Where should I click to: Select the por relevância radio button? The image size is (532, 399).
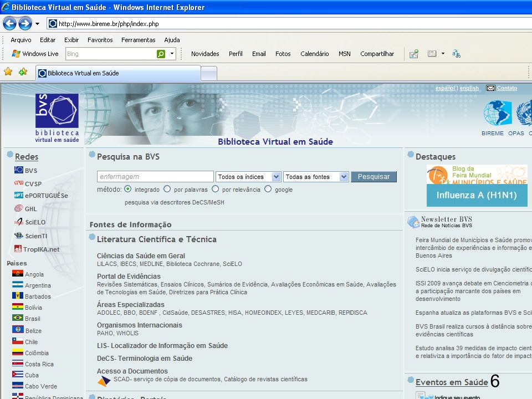215,188
